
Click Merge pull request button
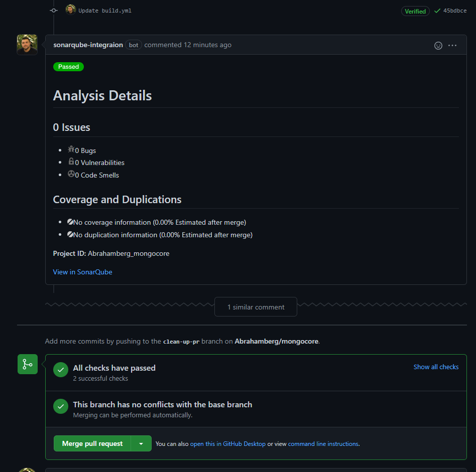tap(92, 443)
